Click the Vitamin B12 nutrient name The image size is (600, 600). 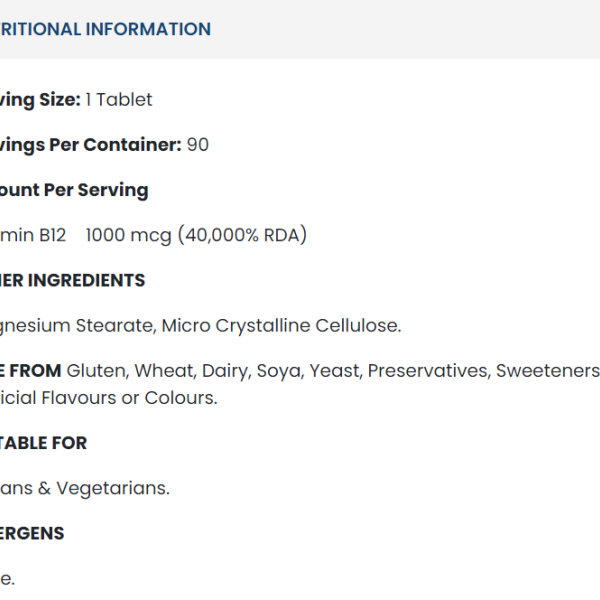33,235
